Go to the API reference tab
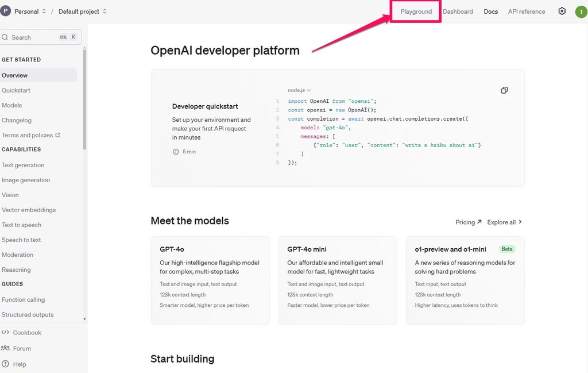Screen dimensions: 588x373 pos(527,11)
